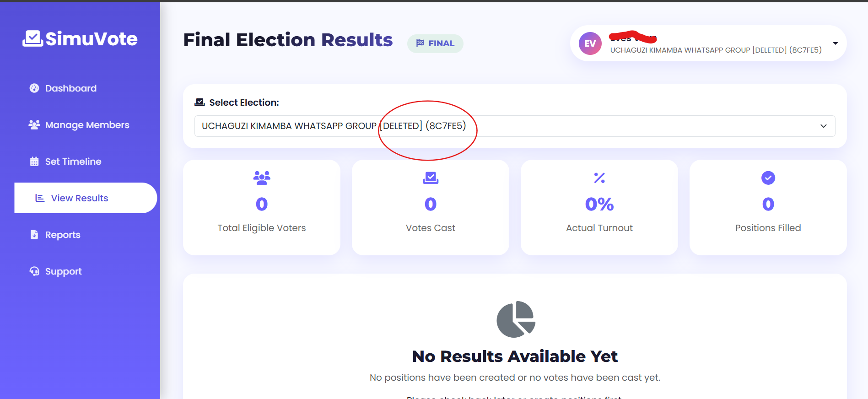Click the Positions Filled checkmark icon
Screen dimensions: 868x399
768,178
